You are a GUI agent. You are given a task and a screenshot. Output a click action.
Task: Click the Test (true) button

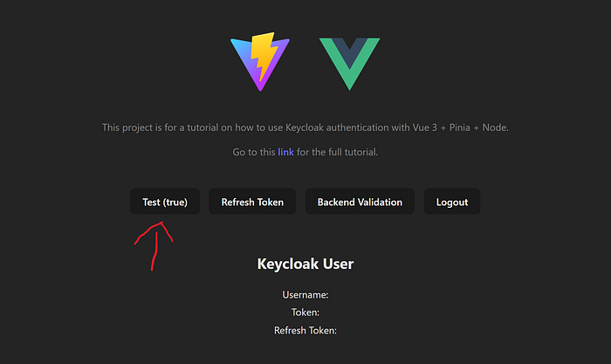point(165,202)
